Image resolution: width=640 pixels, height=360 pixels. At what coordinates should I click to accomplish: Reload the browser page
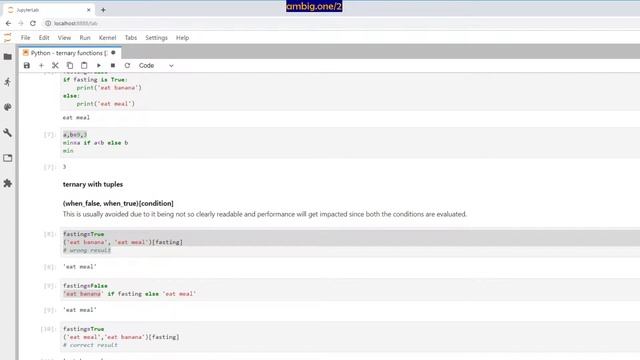33,23
